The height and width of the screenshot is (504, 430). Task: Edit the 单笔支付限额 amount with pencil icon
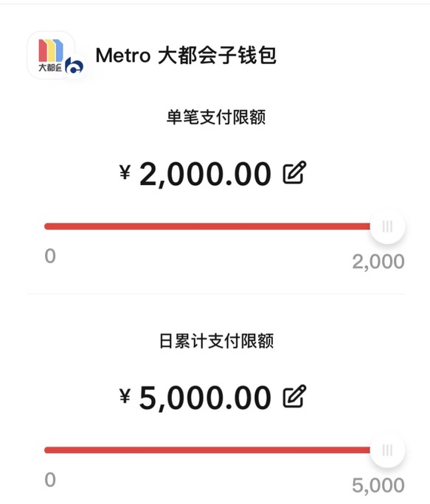[x=294, y=172]
